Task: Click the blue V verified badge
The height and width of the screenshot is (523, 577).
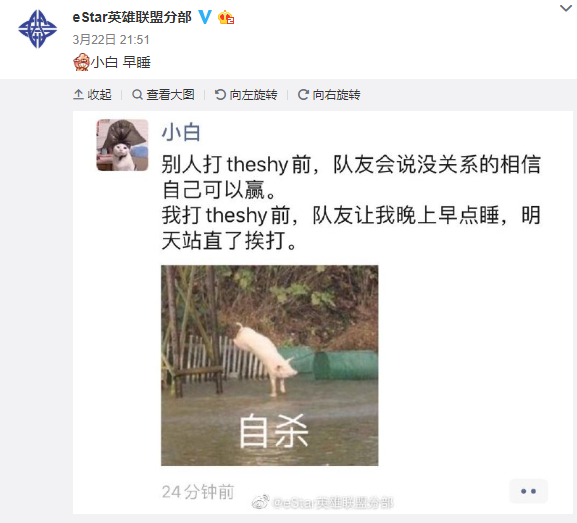Action: point(205,17)
